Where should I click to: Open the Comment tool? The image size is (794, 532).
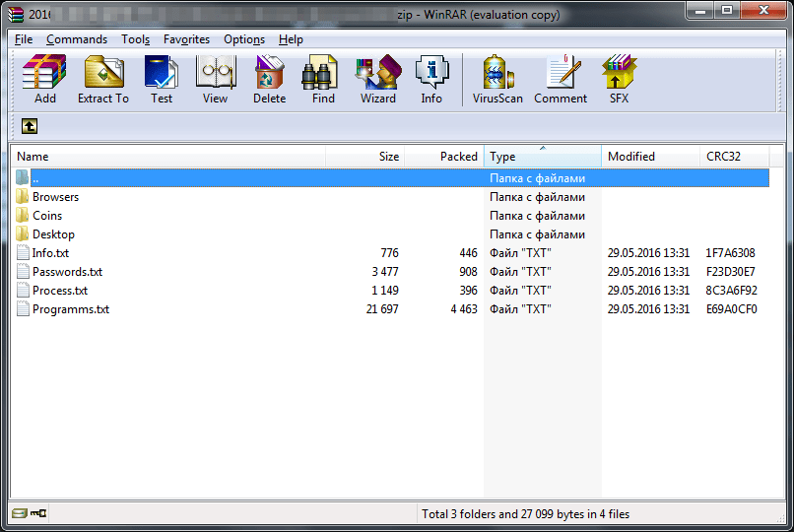click(561, 79)
